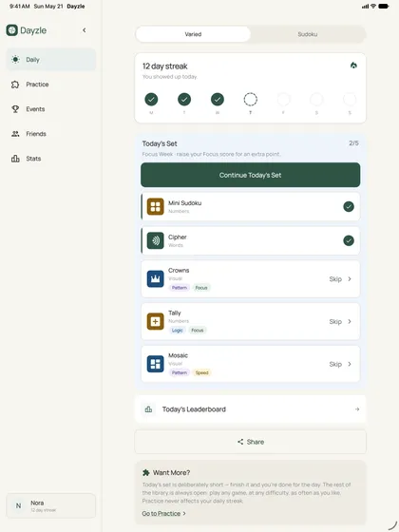Click the 12 day streak heading
The height and width of the screenshot is (532, 399).
165,66
